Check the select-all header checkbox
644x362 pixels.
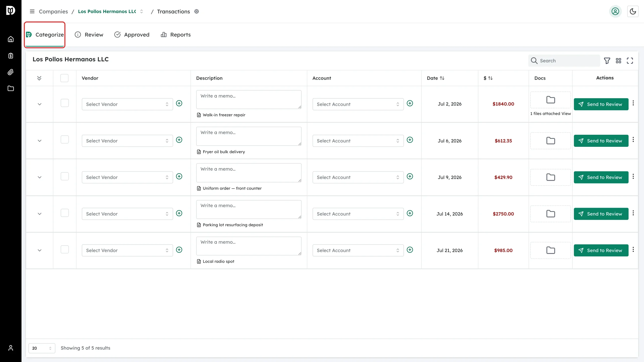(x=64, y=78)
